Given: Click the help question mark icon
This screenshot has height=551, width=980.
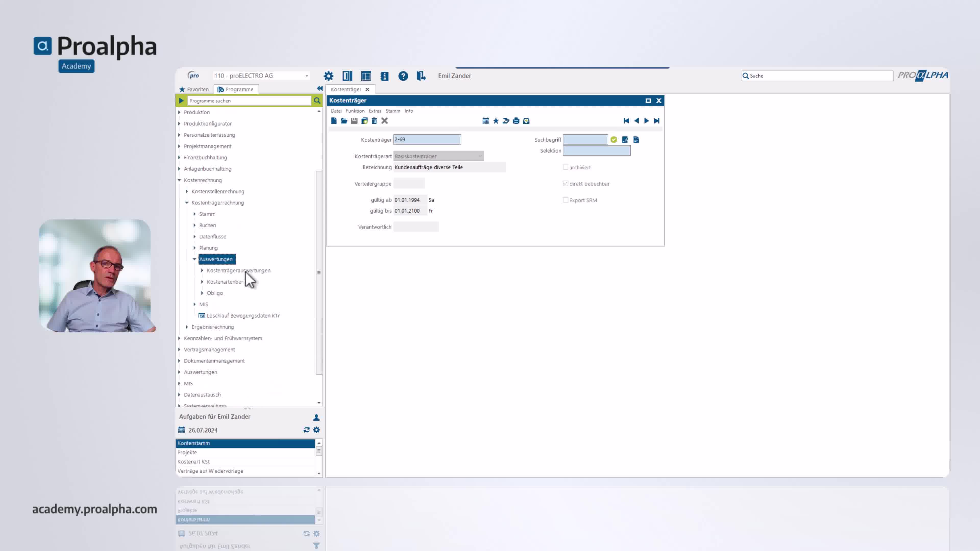Looking at the screenshot, I should (403, 76).
